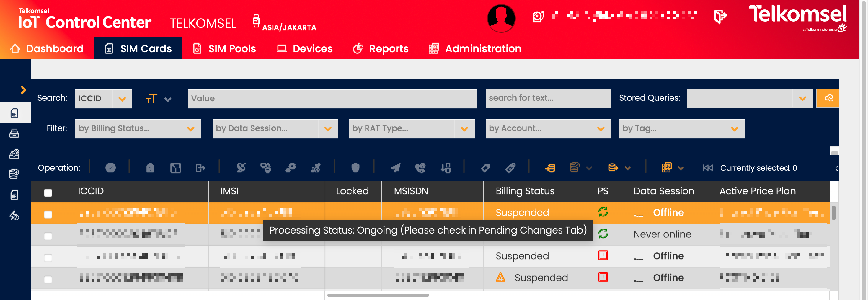
Task: Click the store query cloud button
Action: [x=828, y=98]
